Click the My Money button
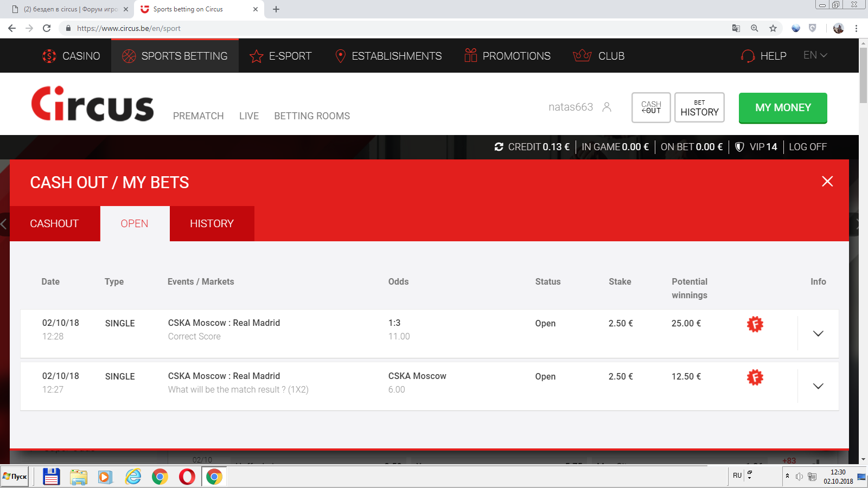Image resolution: width=868 pixels, height=488 pixels. point(783,108)
